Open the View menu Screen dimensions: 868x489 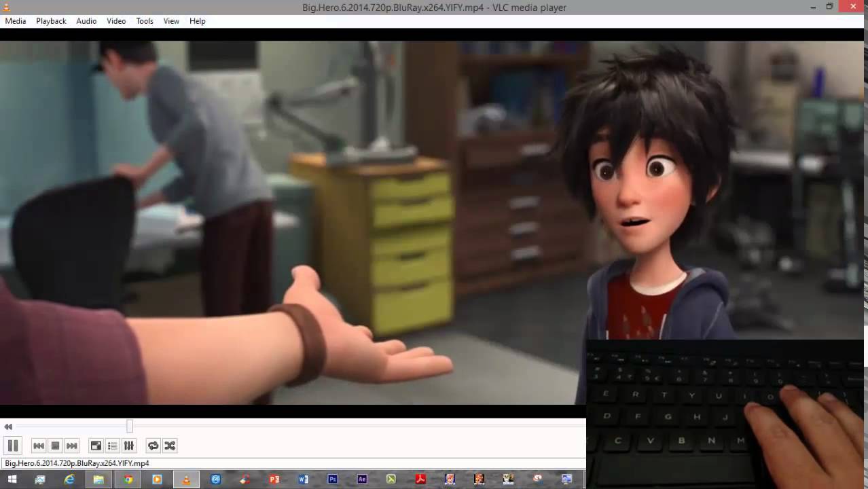(x=171, y=21)
